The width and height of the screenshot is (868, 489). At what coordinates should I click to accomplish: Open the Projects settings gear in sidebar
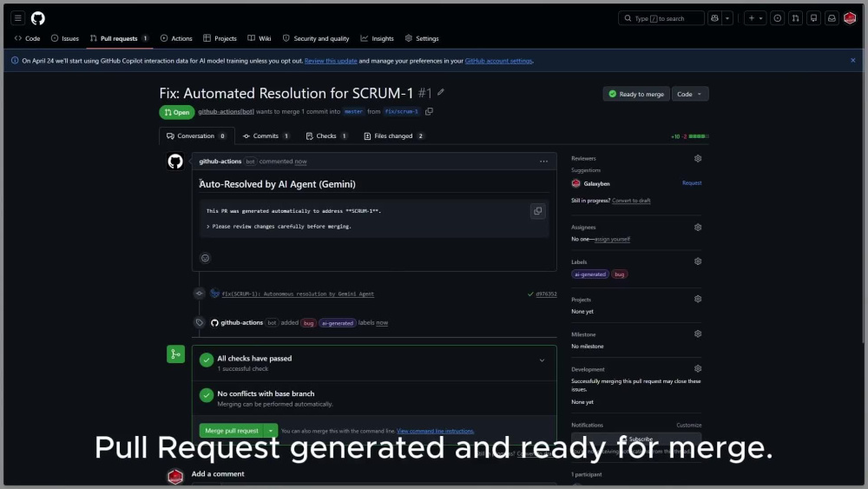698,299
